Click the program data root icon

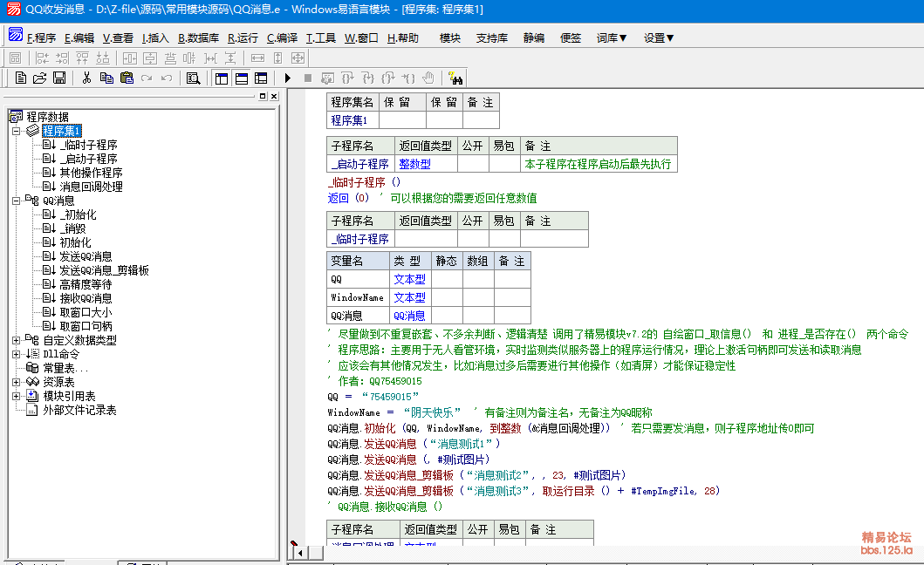pos(16,117)
